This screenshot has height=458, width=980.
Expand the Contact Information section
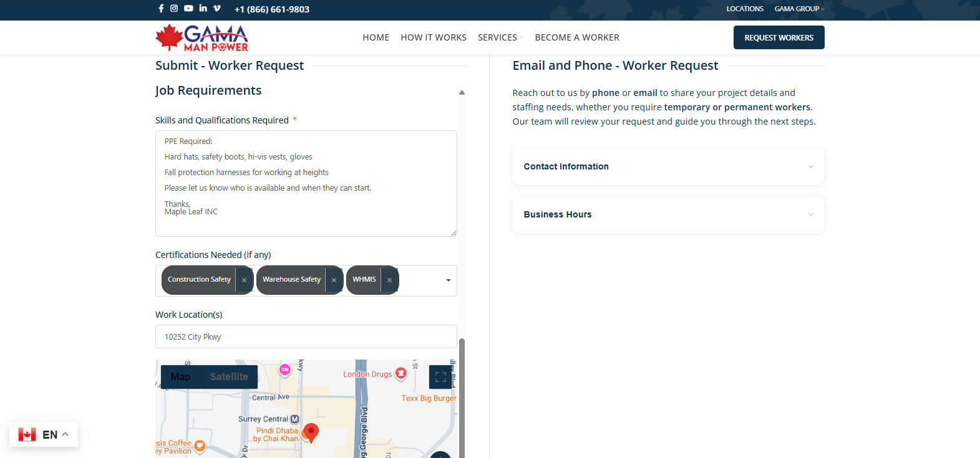tap(668, 166)
